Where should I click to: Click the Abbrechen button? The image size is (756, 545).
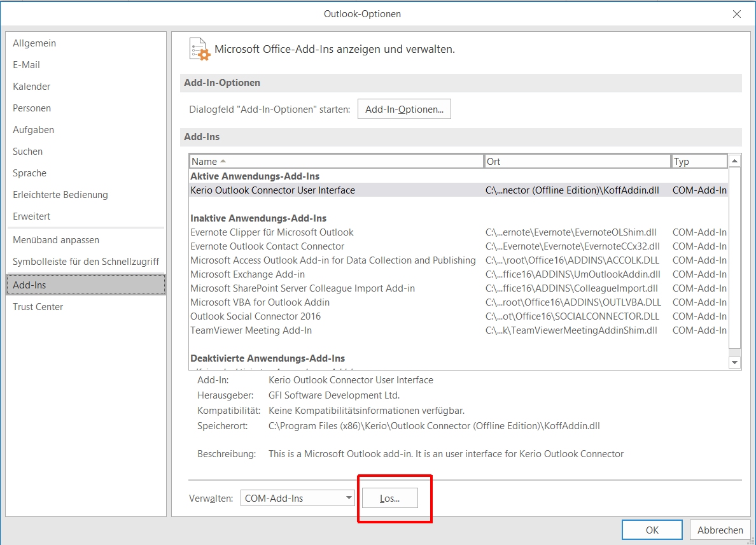(720, 530)
